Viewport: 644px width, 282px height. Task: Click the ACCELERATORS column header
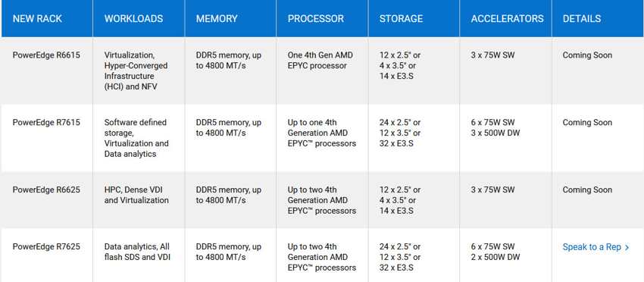pyautogui.click(x=507, y=18)
